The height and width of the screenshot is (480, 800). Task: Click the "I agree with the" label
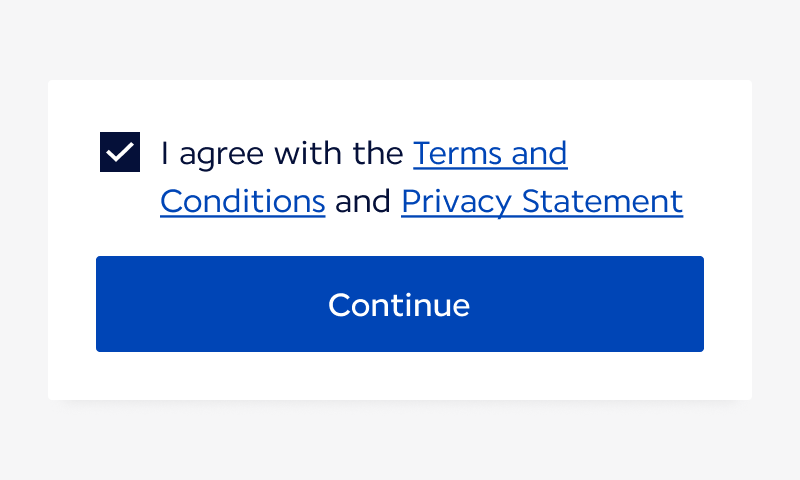(x=282, y=153)
